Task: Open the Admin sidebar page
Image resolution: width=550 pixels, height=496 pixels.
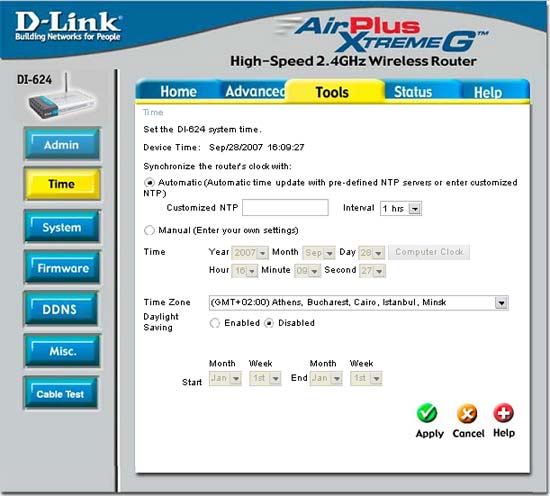Action: tap(62, 145)
